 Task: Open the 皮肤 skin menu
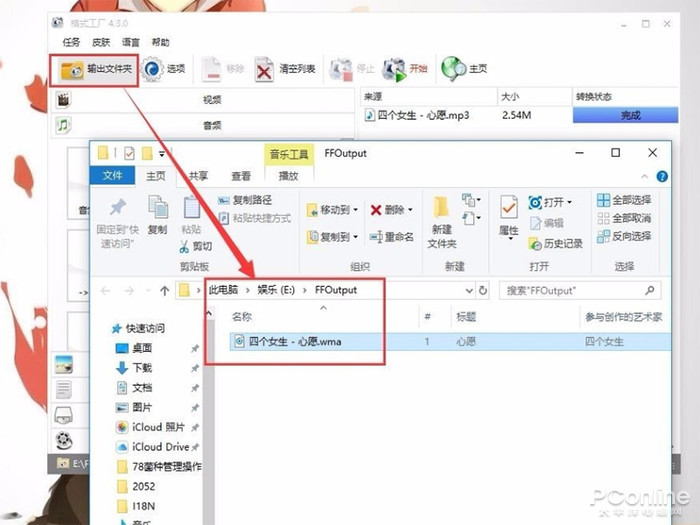click(101, 43)
